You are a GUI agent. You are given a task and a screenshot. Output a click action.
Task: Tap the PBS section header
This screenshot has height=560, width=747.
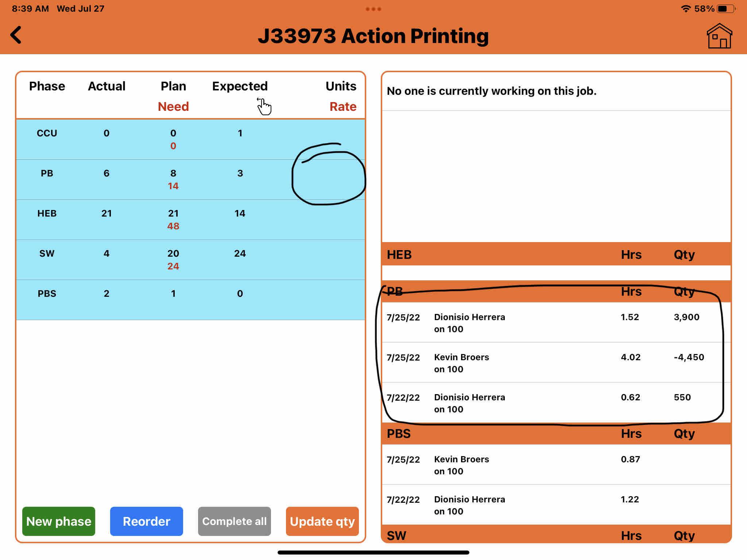pos(556,433)
